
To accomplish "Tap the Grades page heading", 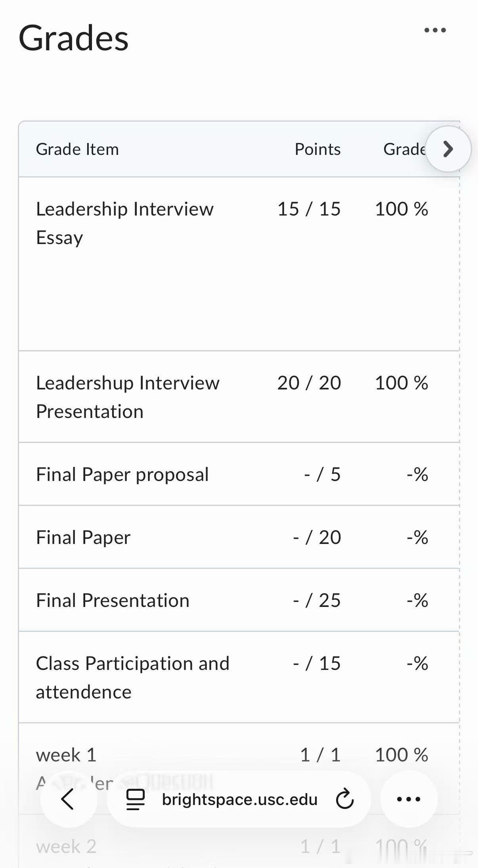I will [x=74, y=38].
